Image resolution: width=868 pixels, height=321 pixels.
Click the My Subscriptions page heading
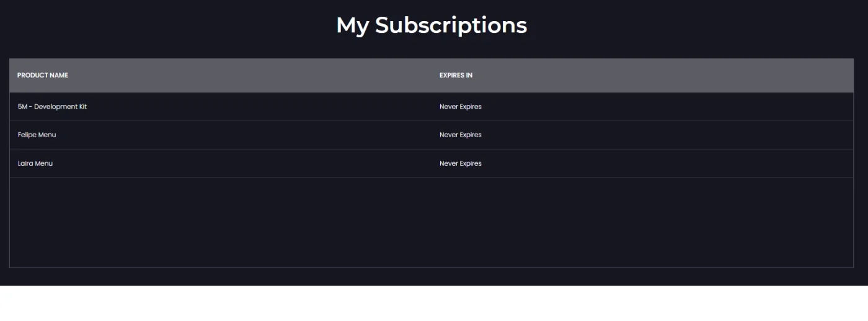point(432,25)
